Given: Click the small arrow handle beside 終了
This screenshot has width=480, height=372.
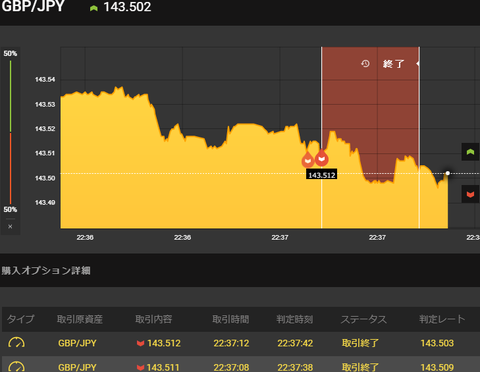Looking at the screenshot, I should (x=418, y=63).
